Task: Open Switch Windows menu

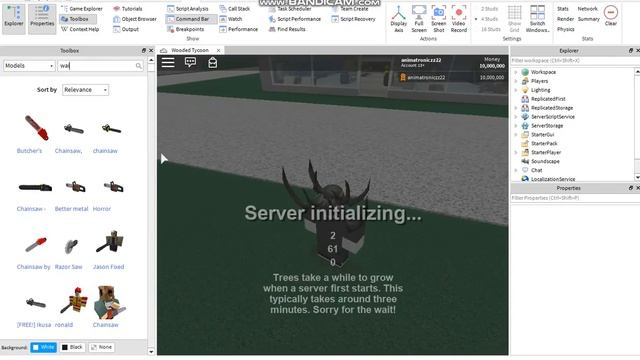Action: coord(538,19)
